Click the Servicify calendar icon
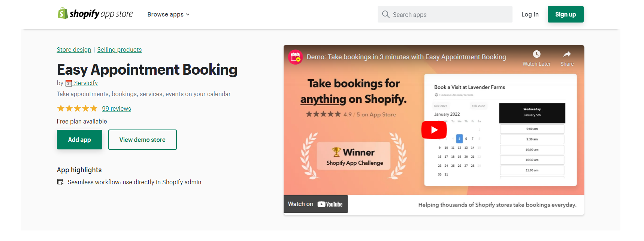This screenshot has width=644, height=241. (69, 83)
